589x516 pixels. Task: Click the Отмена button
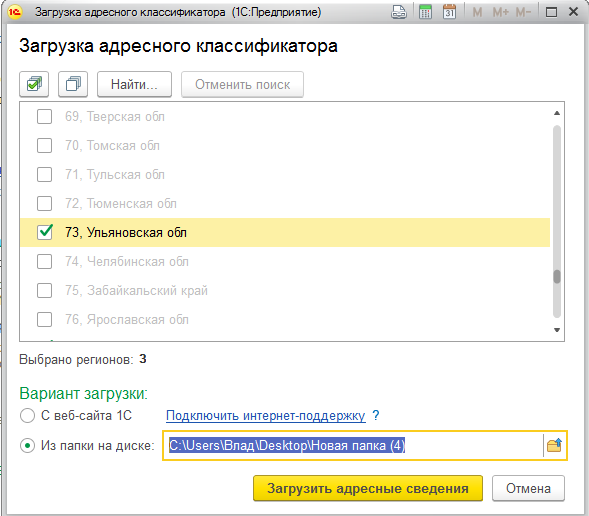pos(528,488)
